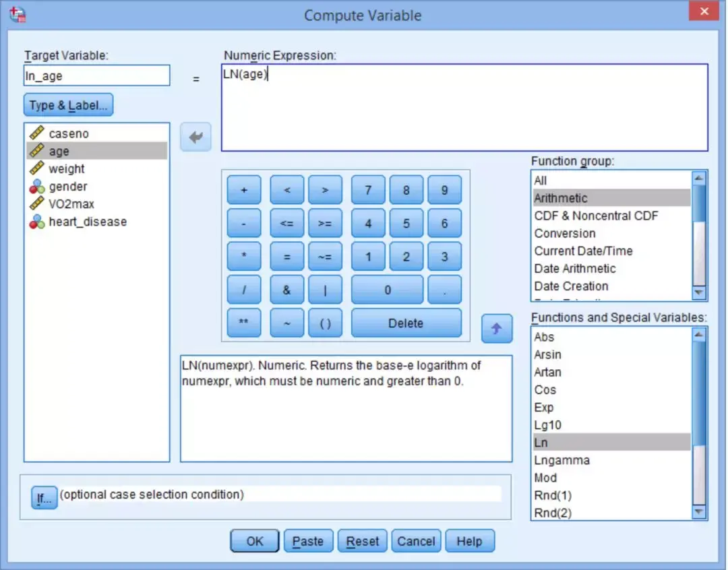Click the Help button
The height and width of the screenshot is (570, 728).
point(469,541)
